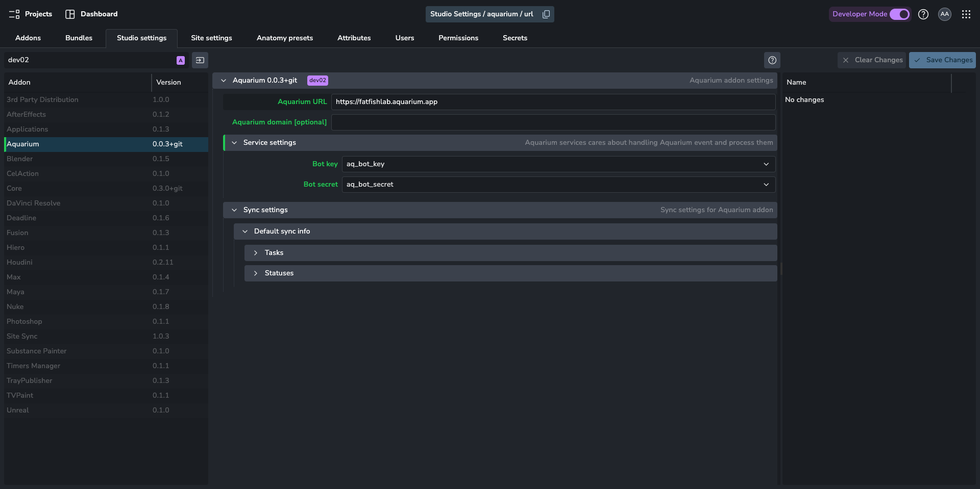Click the X icon on Clear Changes
The width and height of the screenshot is (980, 489).
[x=846, y=60]
